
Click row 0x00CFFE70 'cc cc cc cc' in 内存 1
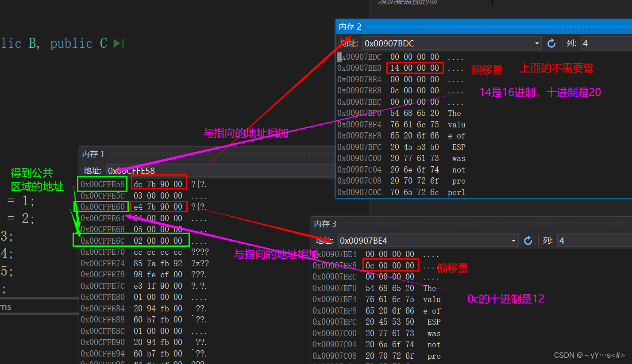[x=144, y=252]
